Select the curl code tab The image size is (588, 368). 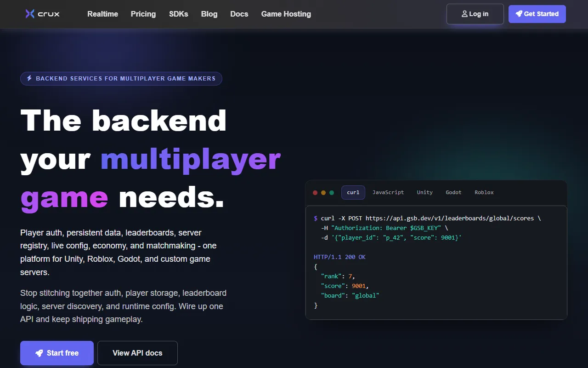[x=353, y=192]
